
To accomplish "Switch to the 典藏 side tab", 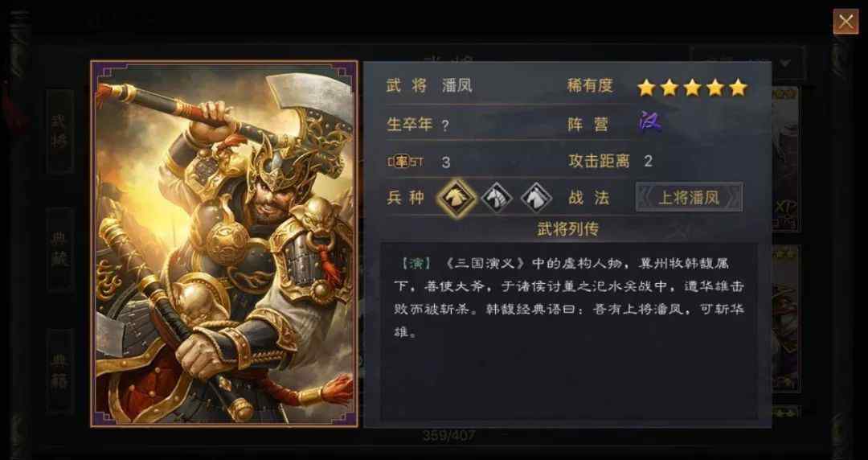I will (x=59, y=250).
